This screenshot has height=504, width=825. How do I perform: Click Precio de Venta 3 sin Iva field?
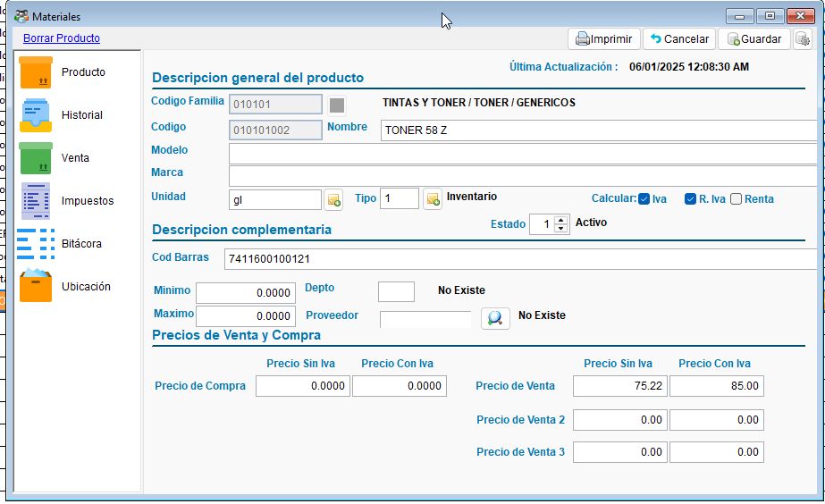coord(620,452)
